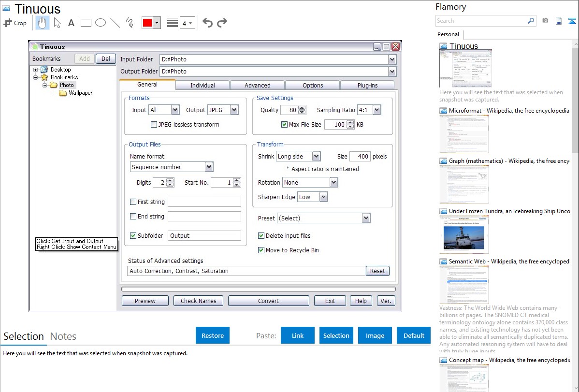Click the blue Restore button
This screenshot has height=392, width=579.
coord(213,335)
